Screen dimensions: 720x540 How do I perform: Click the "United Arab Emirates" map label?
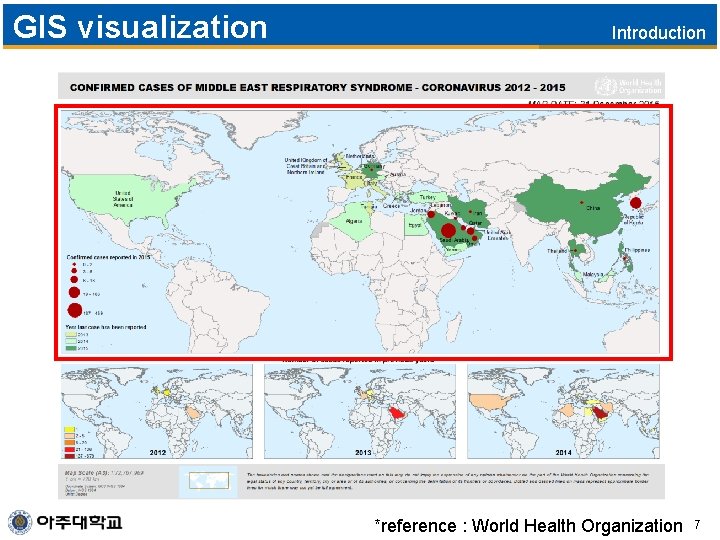click(x=498, y=235)
